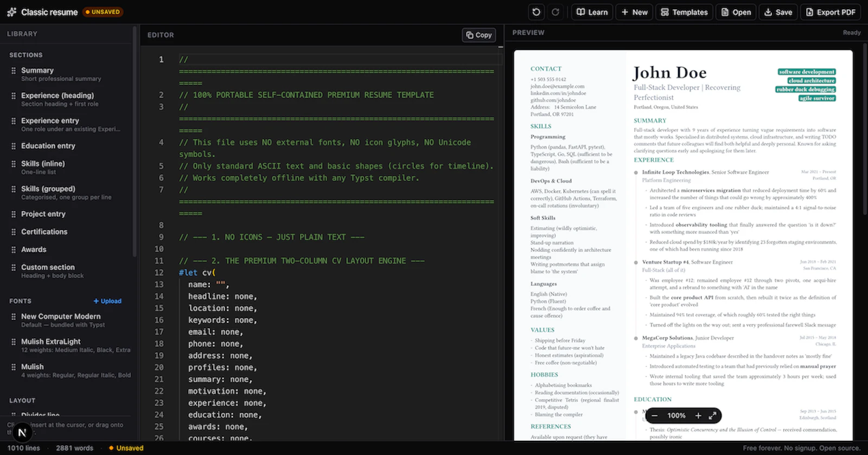Click drag handle next to Custom section

click(14, 267)
